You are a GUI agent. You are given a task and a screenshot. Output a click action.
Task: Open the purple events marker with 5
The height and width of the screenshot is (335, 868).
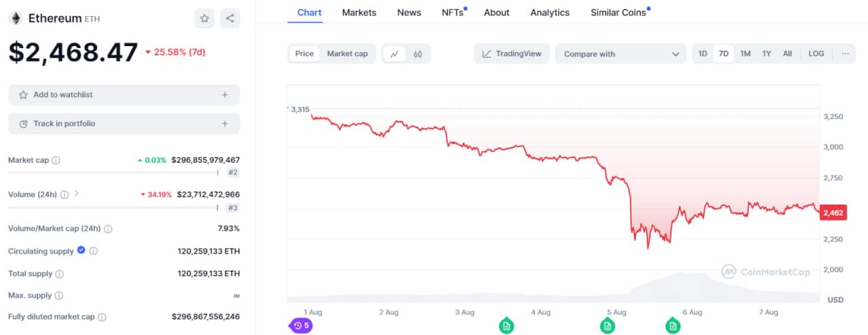pyautogui.click(x=301, y=326)
